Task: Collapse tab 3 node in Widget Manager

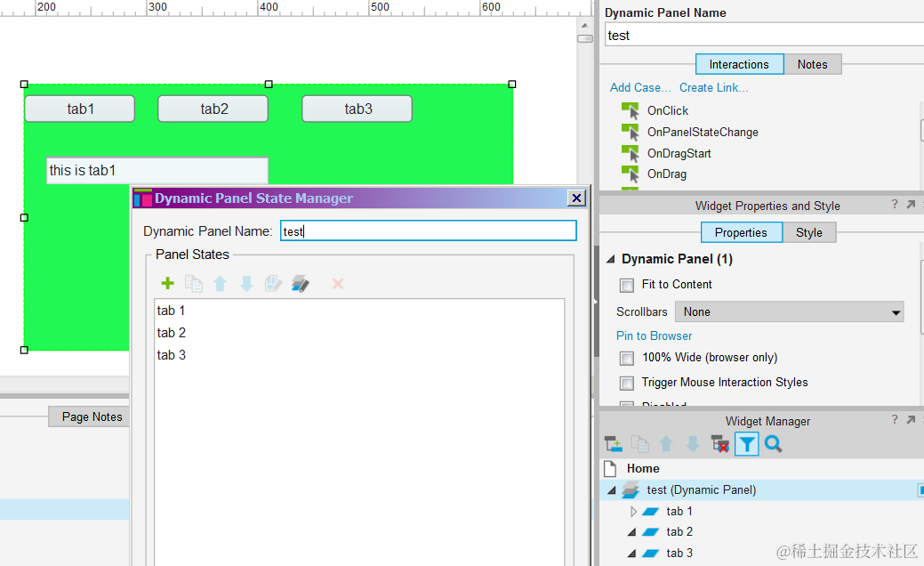Action: pos(631,553)
